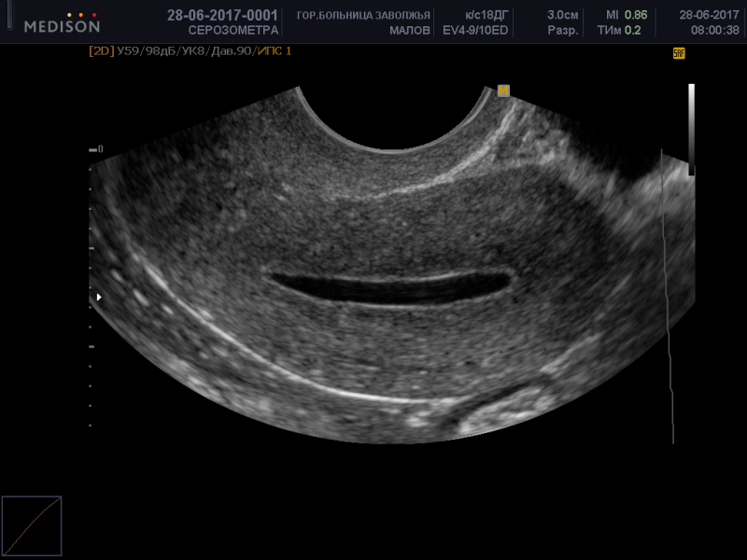
Task: Click the Medison logo
Action: [63, 22]
